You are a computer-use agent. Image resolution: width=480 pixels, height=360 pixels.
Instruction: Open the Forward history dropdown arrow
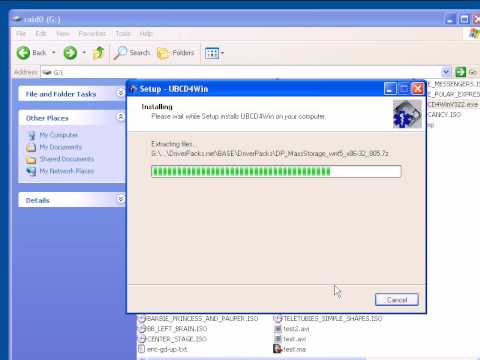pyautogui.click(x=84, y=53)
